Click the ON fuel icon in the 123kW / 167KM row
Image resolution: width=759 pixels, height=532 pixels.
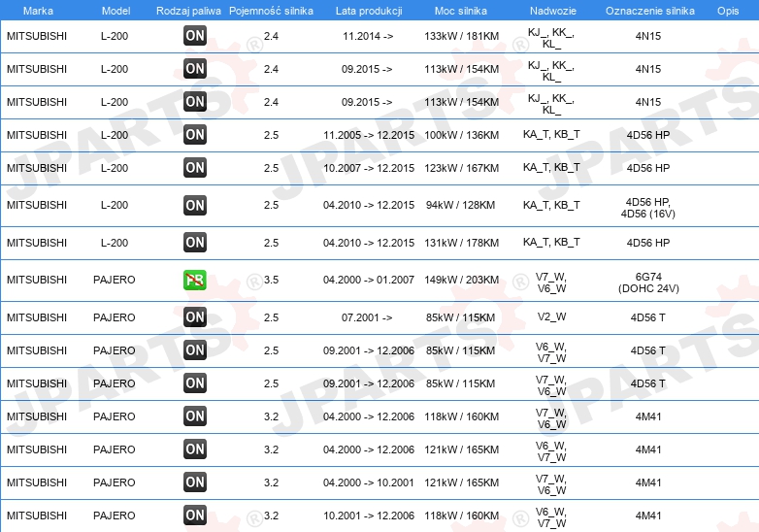(194, 168)
